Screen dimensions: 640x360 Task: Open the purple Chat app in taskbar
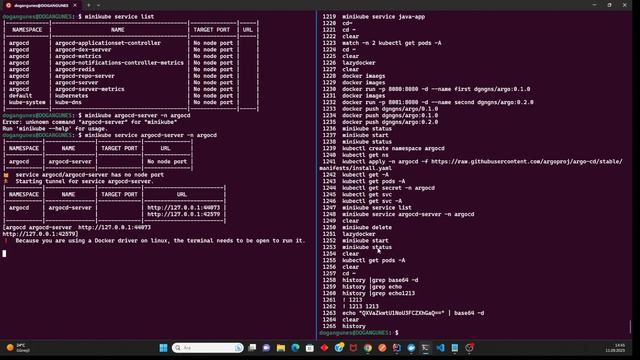pos(267,348)
